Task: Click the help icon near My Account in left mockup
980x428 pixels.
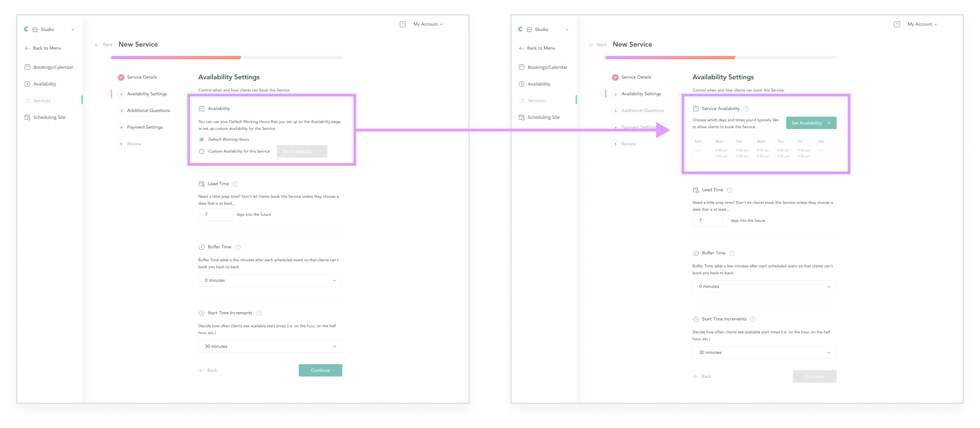Action: pyautogui.click(x=402, y=24)
